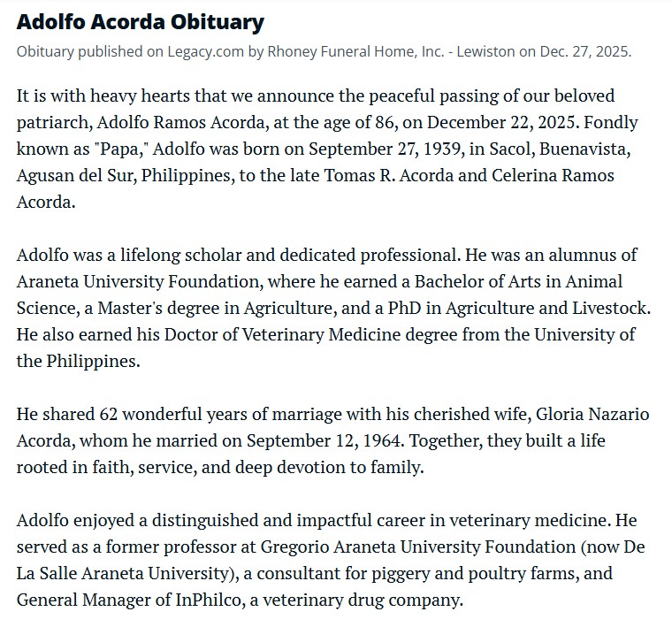Click the wedding date September 12, 1964
The width and height of the screenshot is (672, 627).
pyautogui.click(x=325, y=441)
